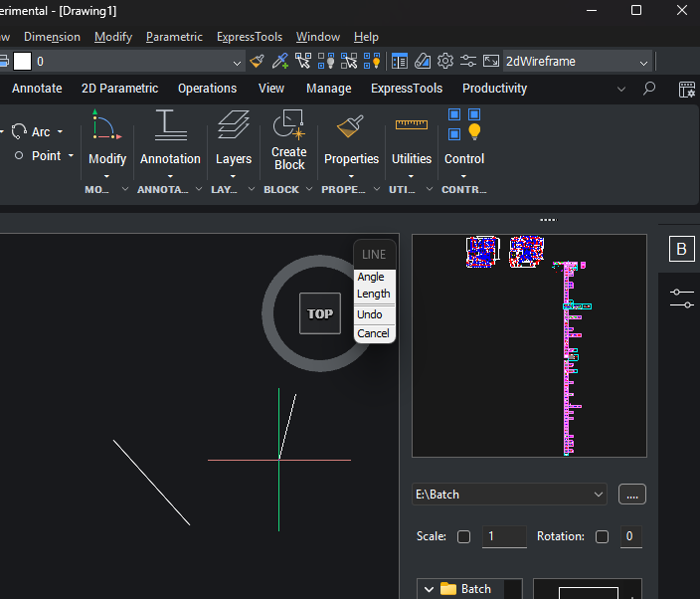This screenshot has width=700, height=599.
Task: Open the Window menu
Action: tap(318, 37)
